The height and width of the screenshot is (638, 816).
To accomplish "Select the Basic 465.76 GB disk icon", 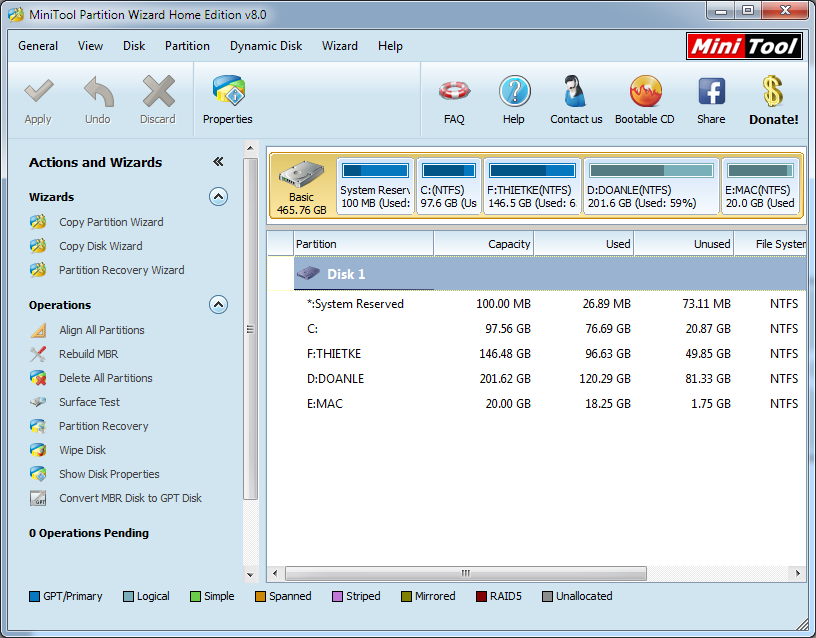I will tap(301, 175).
